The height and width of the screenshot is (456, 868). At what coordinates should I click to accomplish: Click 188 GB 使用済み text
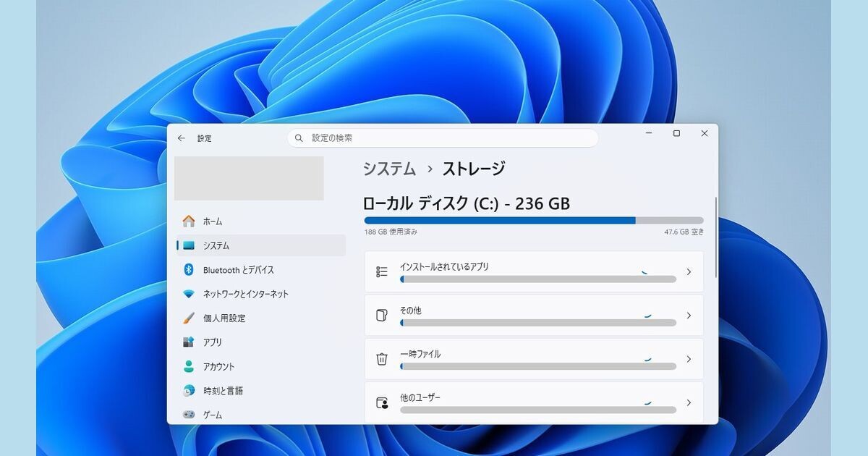coord(391,232)
